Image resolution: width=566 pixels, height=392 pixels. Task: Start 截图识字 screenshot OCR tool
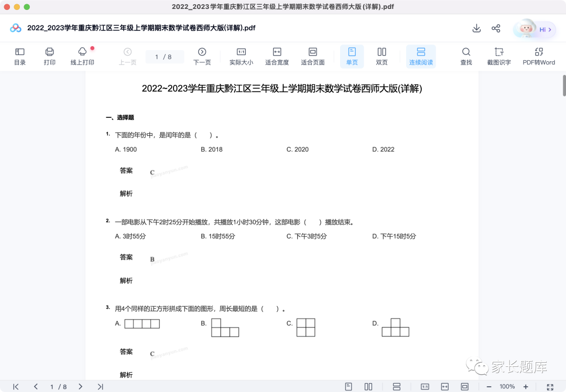point(499,57)
